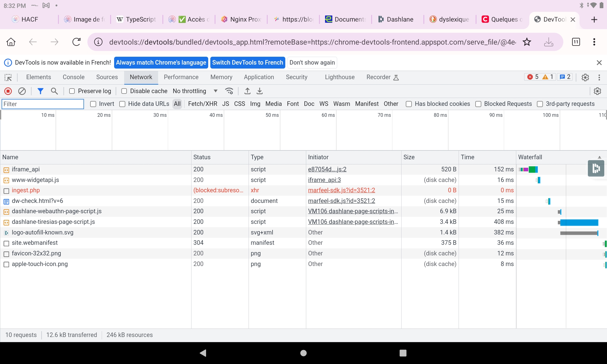Image resolution: width=607 pixels, height=364 pixels.
Task: Open initiator link iframe_api:3
Action: [x=324, y=180]
